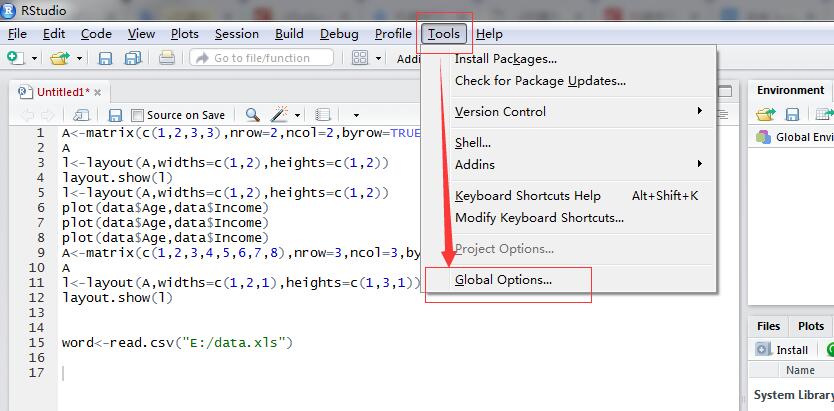The width and height of the screenshot is (834, 411).
Task: Click the Import Dataset grid icon
Action: [825, 114]
